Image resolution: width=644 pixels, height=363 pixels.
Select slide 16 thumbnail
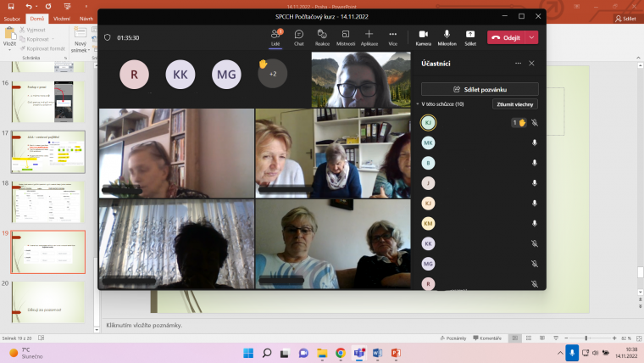point(48,102)
